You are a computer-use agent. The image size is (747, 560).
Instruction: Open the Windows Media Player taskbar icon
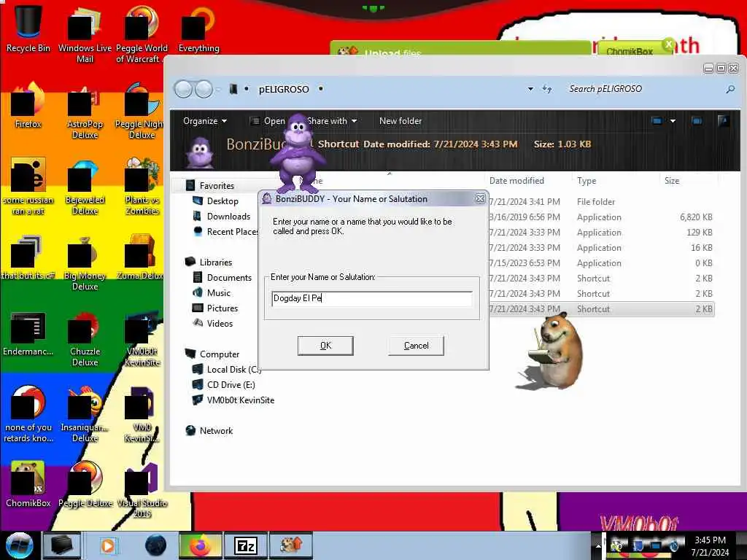pyautogui.click(x=108, y=545)
